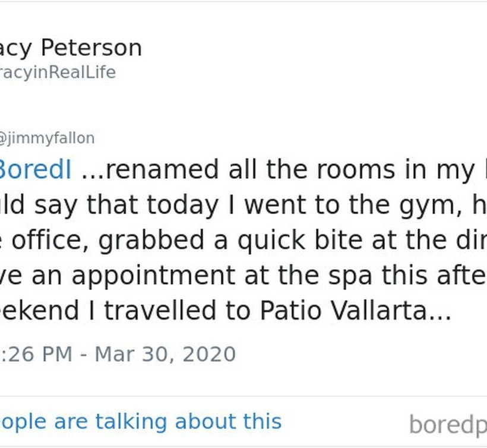Open the @jimmyfallon mention

pos(47,138)
